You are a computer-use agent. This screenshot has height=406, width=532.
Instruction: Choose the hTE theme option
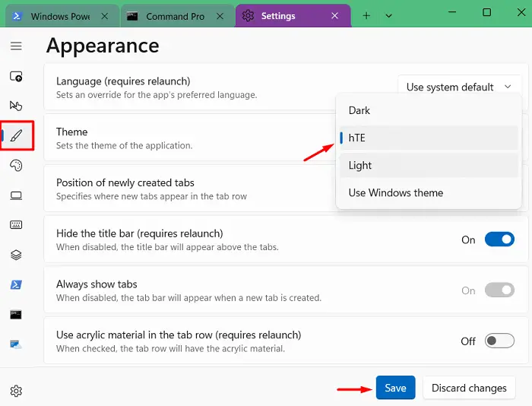[429, 138]
